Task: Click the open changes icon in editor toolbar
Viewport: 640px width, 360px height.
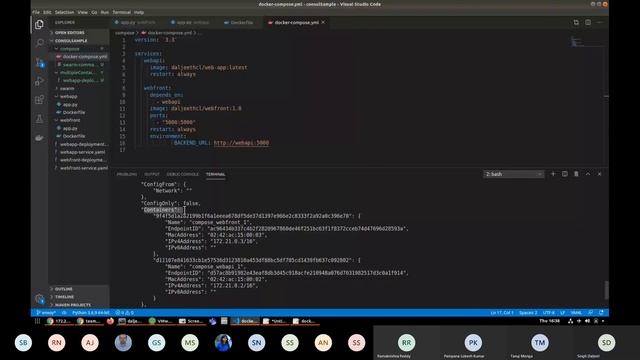Action: (x=576, y=22)
